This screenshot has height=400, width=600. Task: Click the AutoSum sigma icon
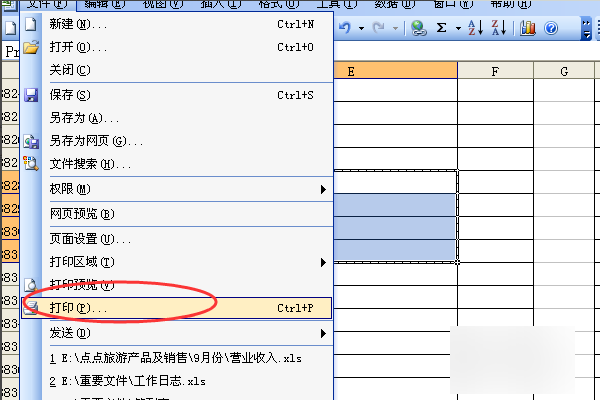[x=442, y=28]
